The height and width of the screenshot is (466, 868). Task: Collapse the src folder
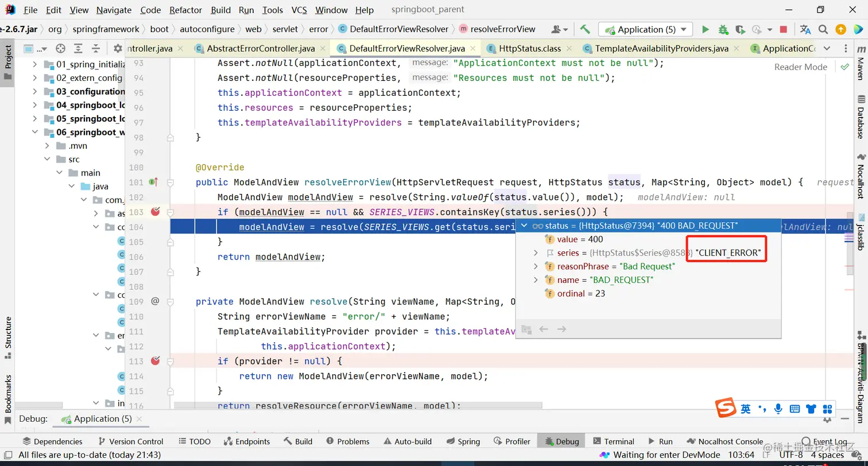coord(48,160)
